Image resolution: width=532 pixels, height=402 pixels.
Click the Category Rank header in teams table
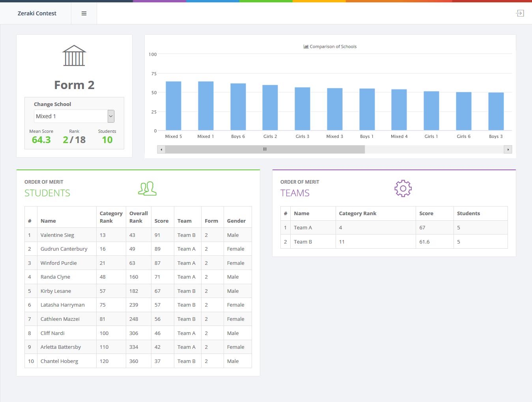tap(358, 213)
